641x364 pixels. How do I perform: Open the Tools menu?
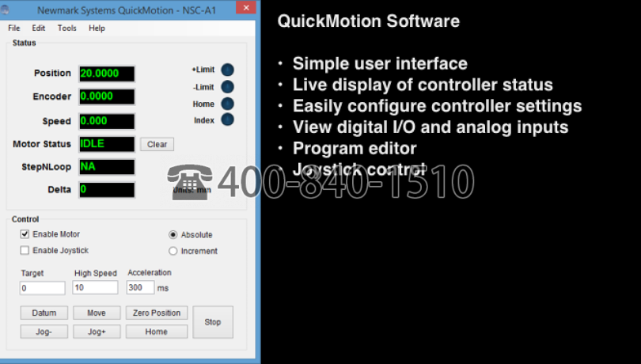pos(66,28)
